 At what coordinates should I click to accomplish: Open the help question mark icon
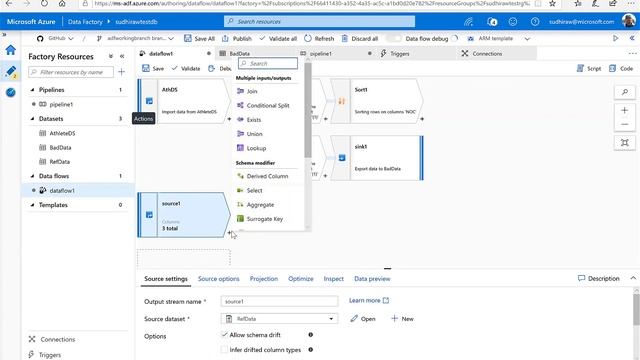[x=535, y=22]
